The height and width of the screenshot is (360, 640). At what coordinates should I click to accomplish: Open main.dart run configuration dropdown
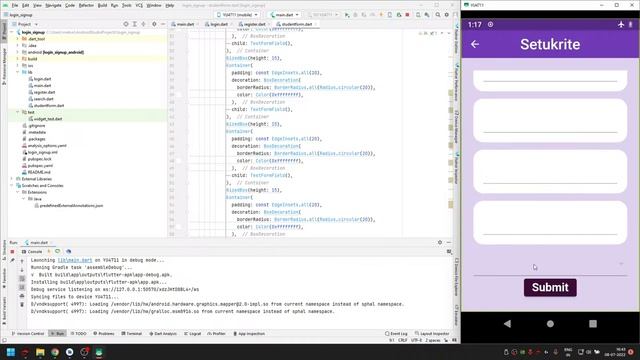coord(284,15)
